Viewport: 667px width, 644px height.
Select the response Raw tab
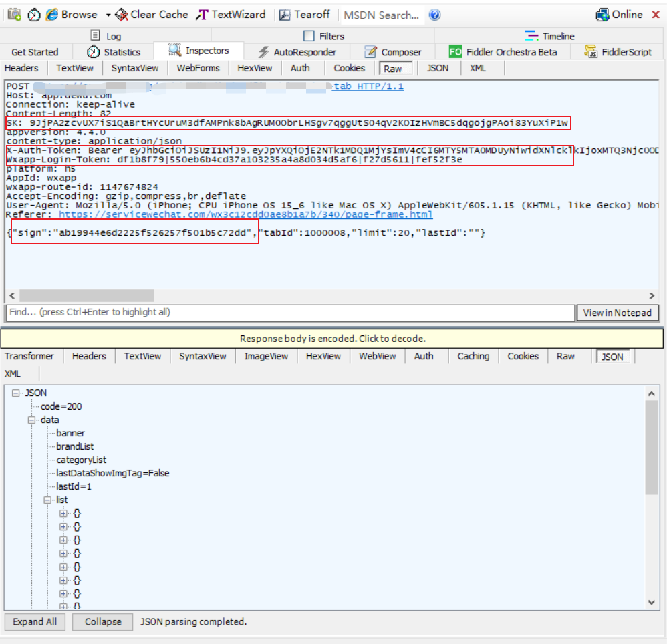coord(565,356)
